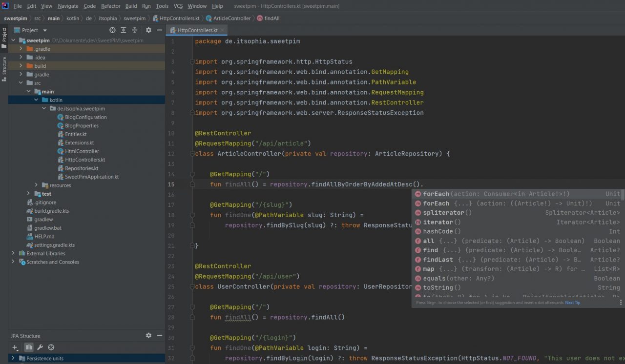The height and width of the screenshot is (364, 625).
Task: Click the locate file target icon in Project panel
Action: point(113,30)
